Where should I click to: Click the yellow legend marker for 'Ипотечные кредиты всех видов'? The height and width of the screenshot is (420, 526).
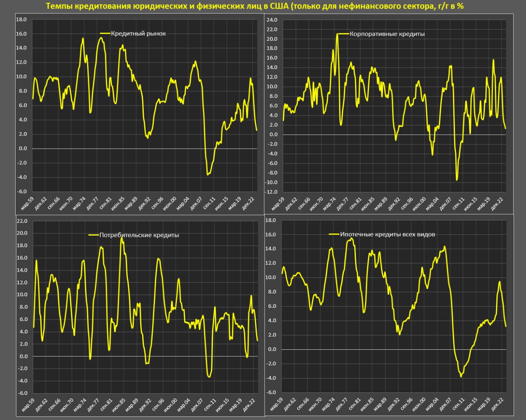tap(334, 234)
